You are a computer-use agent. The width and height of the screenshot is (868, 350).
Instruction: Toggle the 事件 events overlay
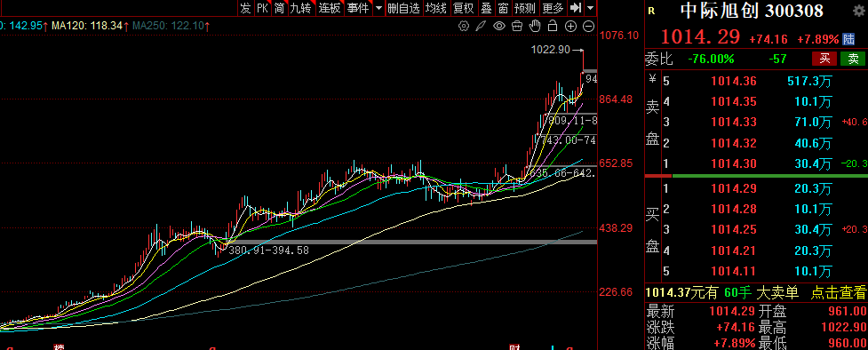(x=358, y=8)
